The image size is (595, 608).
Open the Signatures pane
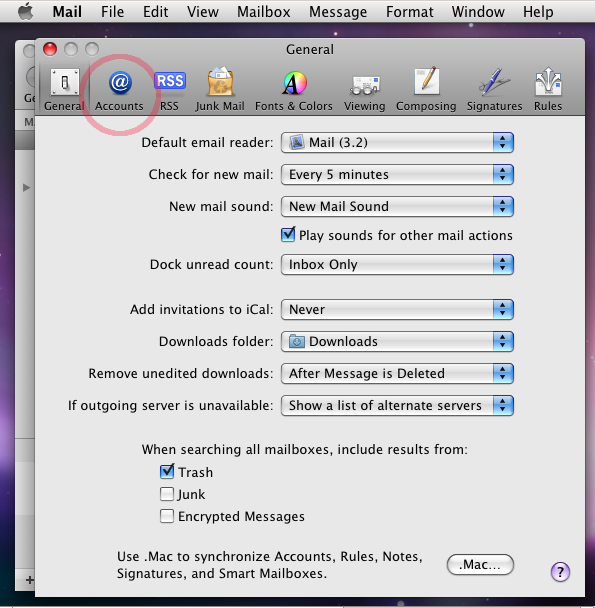click(x=495, y=90)
